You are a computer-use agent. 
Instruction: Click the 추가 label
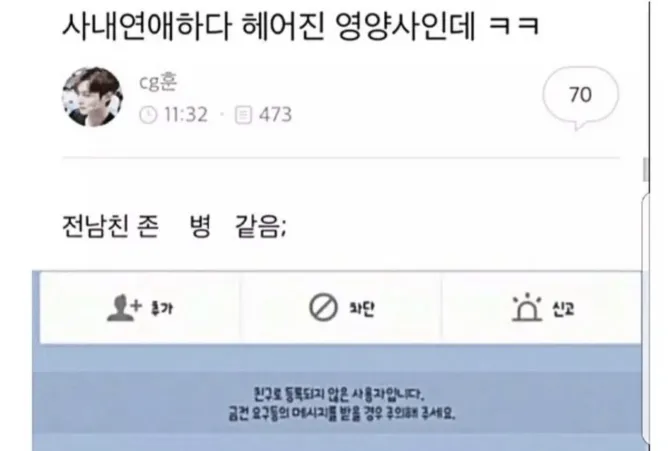point(162,308)
